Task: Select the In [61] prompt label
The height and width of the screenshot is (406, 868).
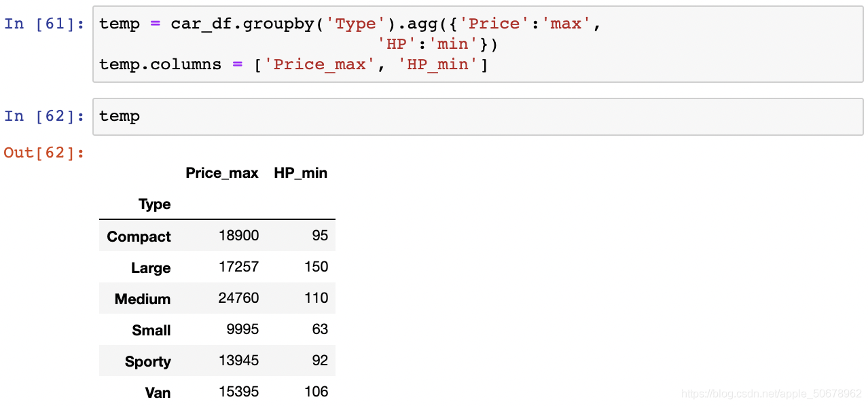Action: tap(45, 24)
